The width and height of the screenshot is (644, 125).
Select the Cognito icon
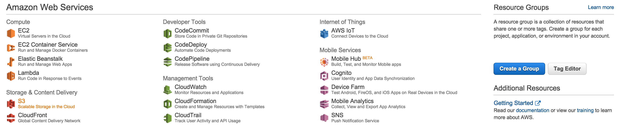(324, 76)
